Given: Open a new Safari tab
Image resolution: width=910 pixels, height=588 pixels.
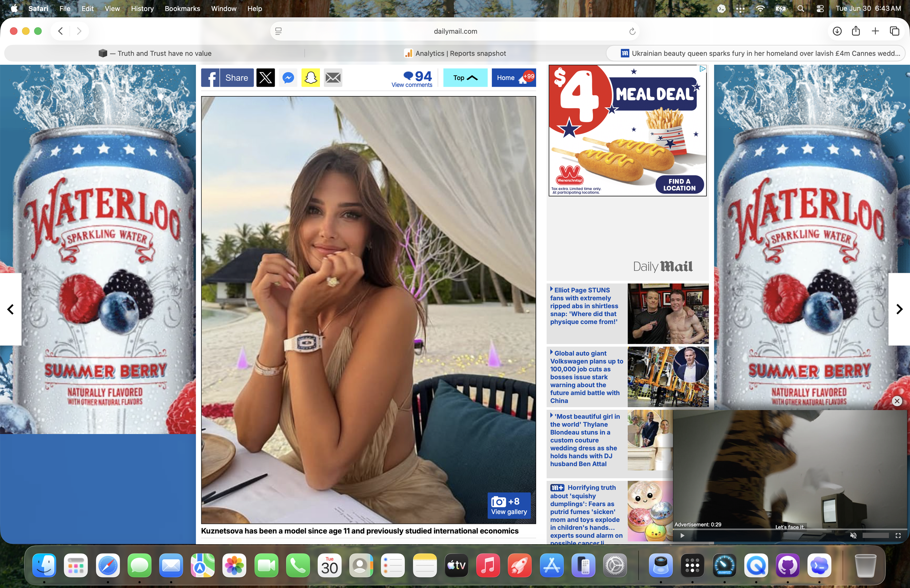Looking at the screenshot, I should pos(875,31).
